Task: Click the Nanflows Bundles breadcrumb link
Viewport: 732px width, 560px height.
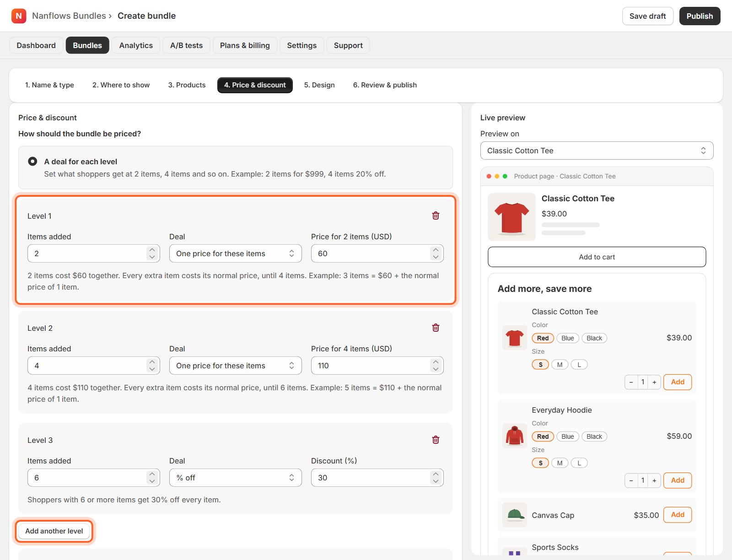Action: tap(69, 16)
